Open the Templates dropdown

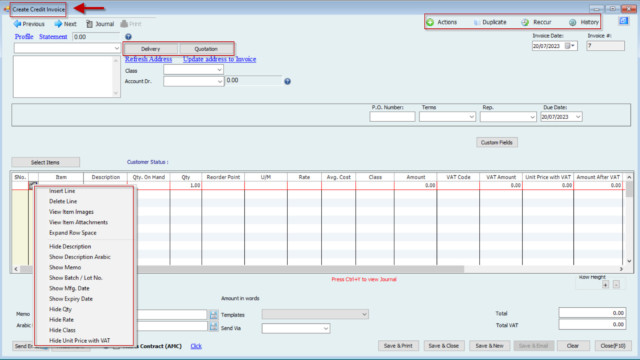364,314
